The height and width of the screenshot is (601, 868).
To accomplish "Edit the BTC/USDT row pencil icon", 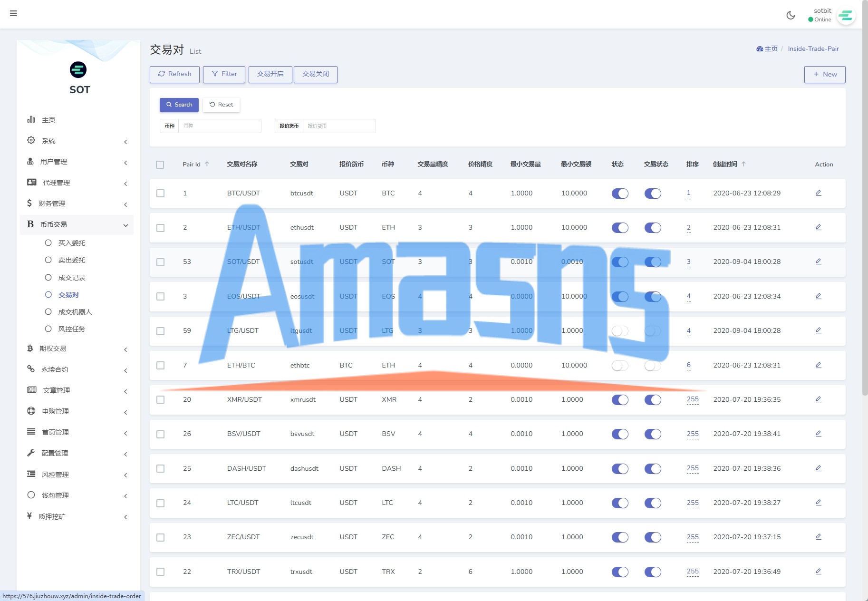I will [x=819, y=193].
